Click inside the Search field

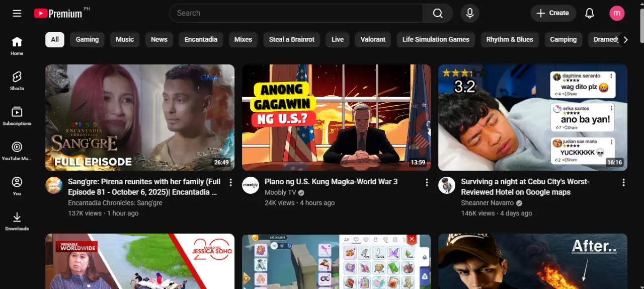296,13
